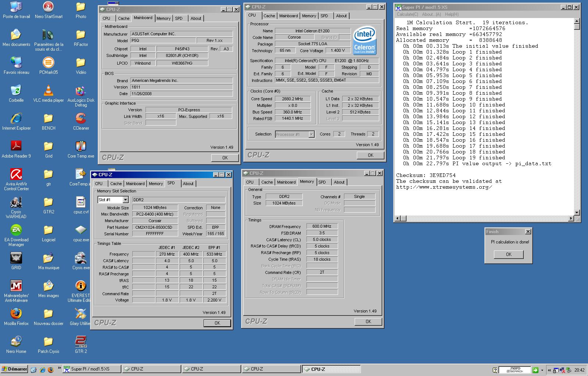This screenshot has width=588, height=376.
Task: Click the BIOS Date value 11/26/2008
Action: click(182, 94)
